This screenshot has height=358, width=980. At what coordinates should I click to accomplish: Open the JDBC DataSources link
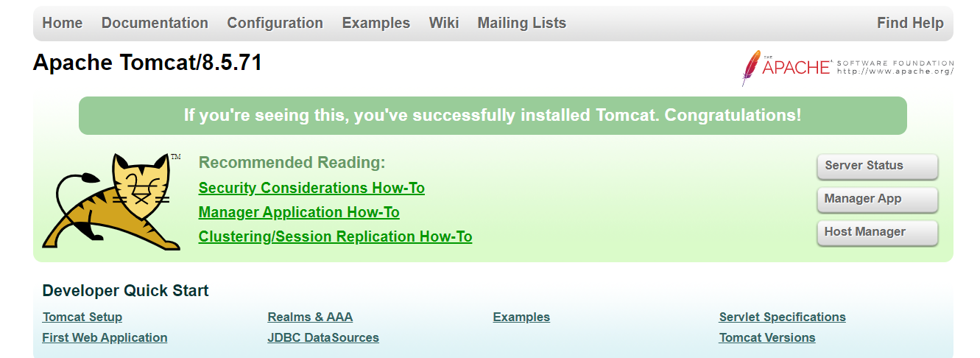click(323, 337)
